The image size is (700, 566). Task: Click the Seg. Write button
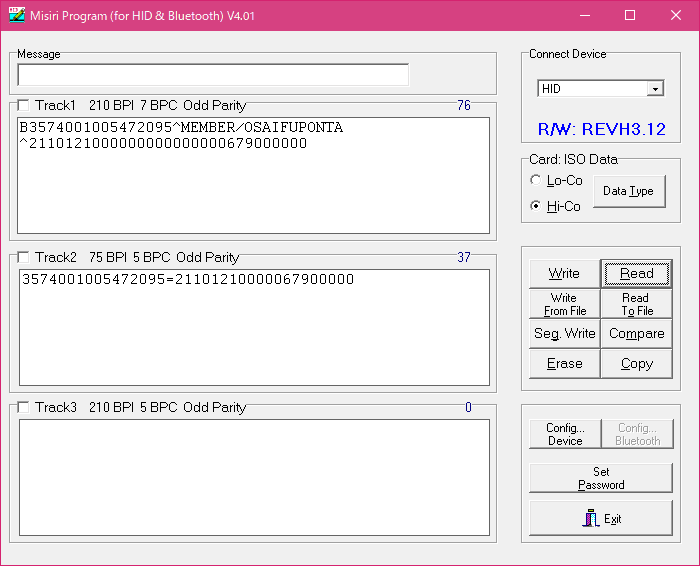click(564, 334)
